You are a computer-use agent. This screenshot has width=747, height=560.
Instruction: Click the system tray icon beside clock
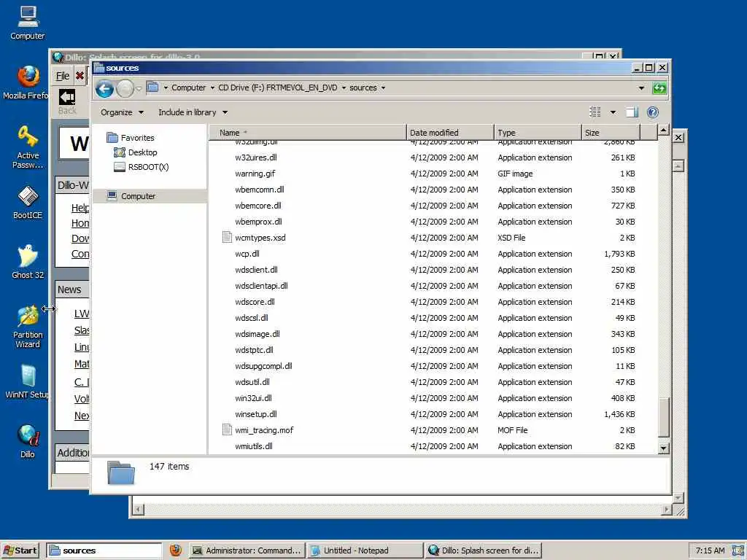[739, 551]
